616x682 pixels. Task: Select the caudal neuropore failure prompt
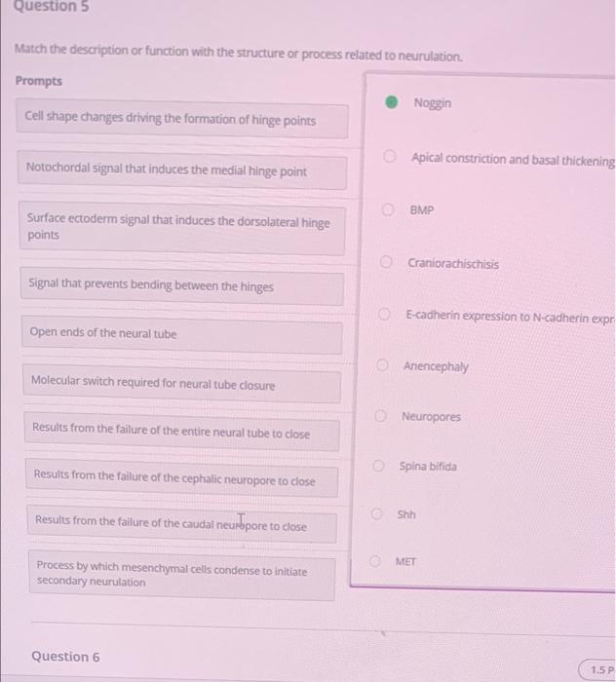point(182,523)
